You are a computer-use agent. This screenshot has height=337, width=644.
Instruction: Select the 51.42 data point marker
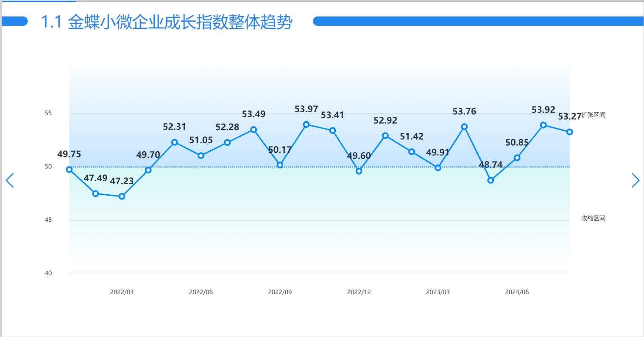tap(412, 152)
